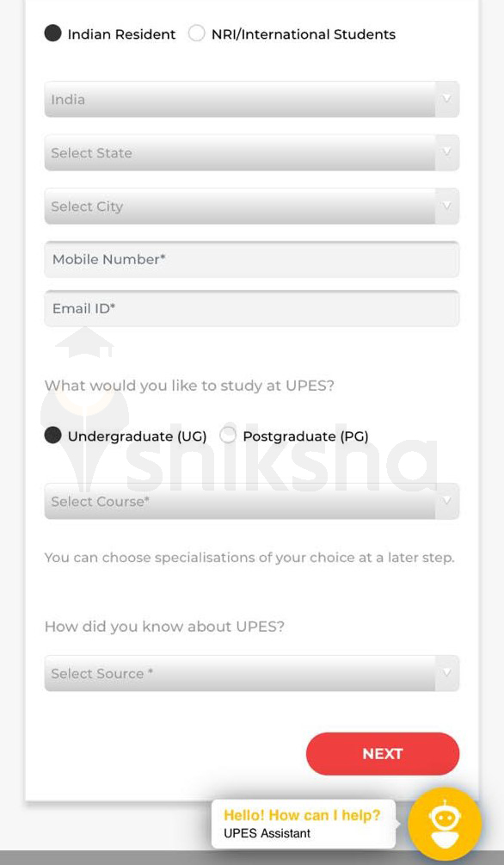Click the Select Course dropdown arrow
Screen dimensions: 504x865
pos(446,501)
